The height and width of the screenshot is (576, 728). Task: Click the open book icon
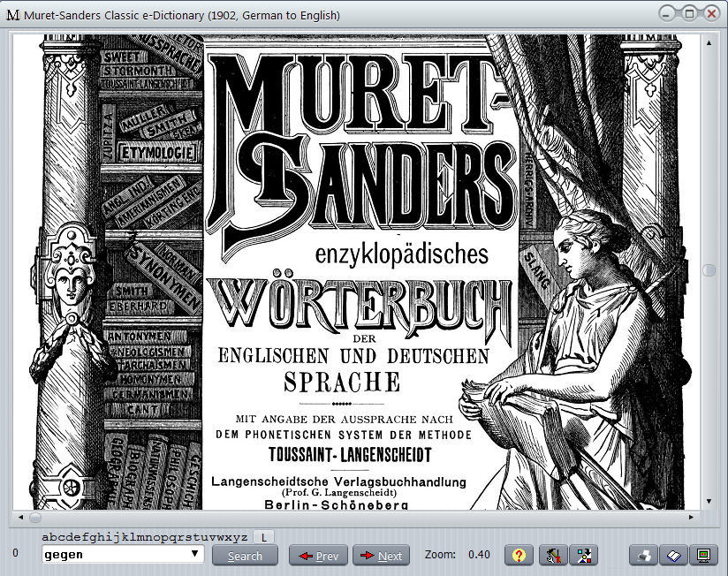[674, 555]
